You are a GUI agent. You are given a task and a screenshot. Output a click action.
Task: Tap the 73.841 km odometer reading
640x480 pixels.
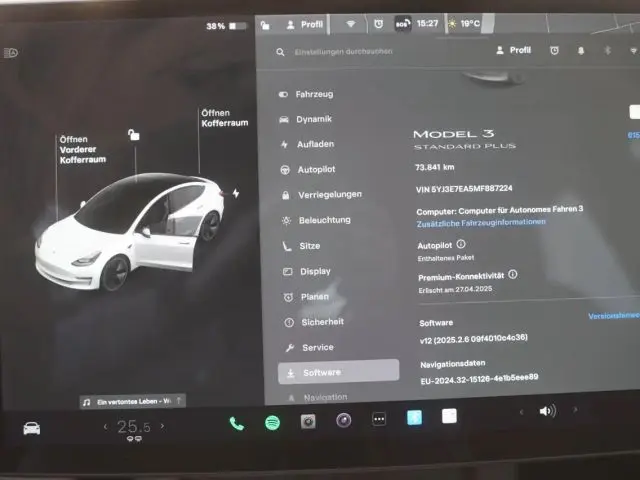point(434,167)
